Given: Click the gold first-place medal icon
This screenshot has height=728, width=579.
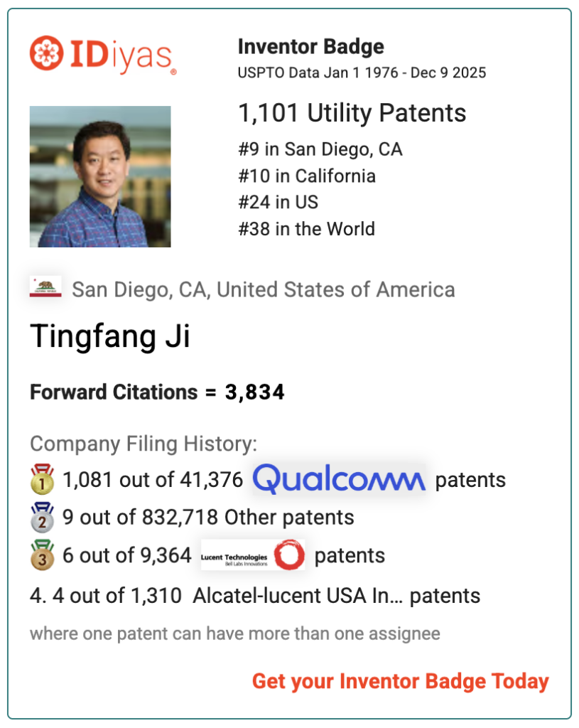Looking at the screenshot, I should [42, 480].
